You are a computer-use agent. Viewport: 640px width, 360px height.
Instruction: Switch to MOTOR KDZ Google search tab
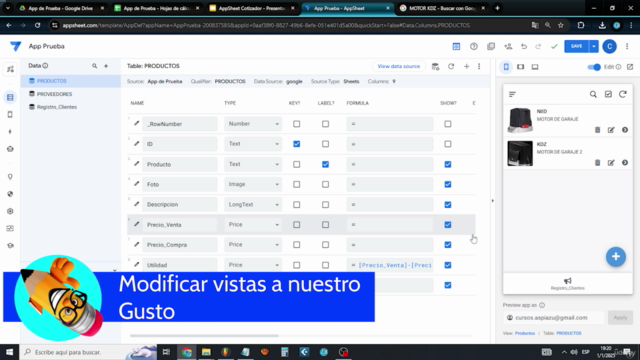(442, 8)
